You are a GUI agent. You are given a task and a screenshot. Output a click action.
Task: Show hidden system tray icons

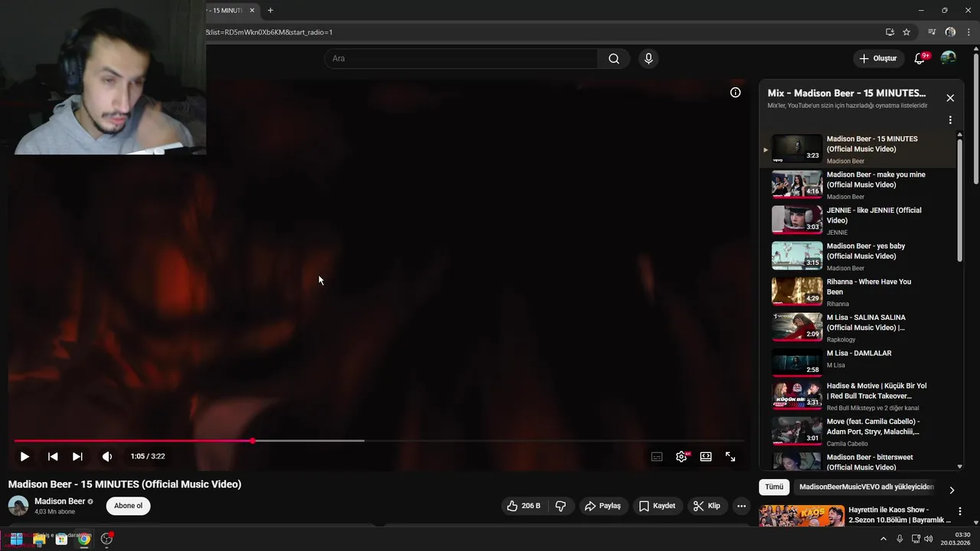[x=884, y=539]
